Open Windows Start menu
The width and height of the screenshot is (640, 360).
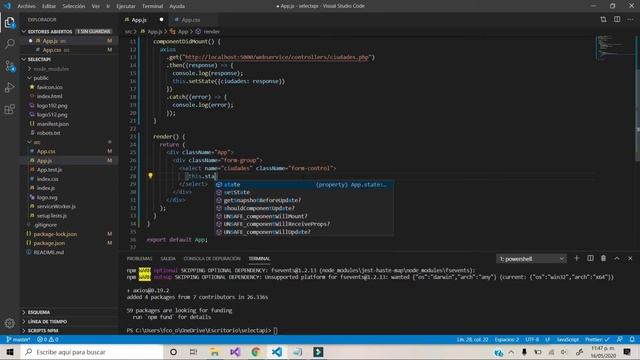tap(10, 352)
